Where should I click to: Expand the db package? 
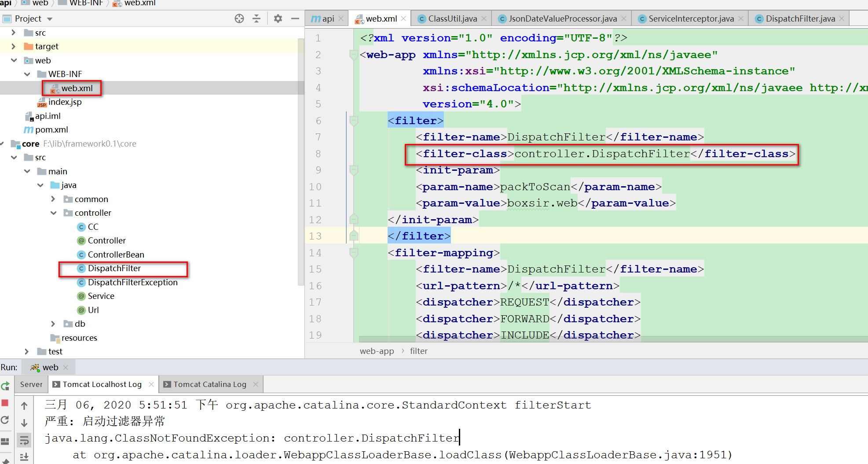point(53,324)
